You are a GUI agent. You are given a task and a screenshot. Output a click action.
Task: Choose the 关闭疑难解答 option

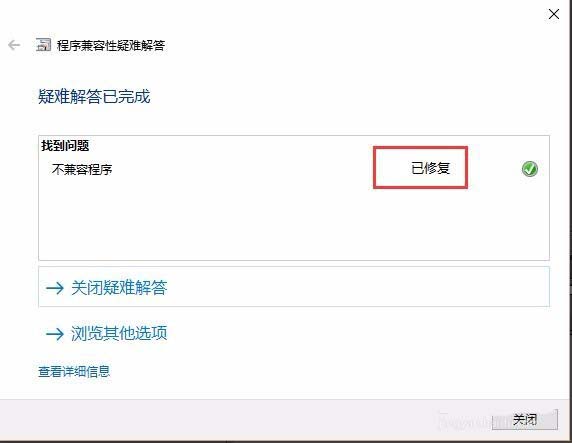[294, 287]
